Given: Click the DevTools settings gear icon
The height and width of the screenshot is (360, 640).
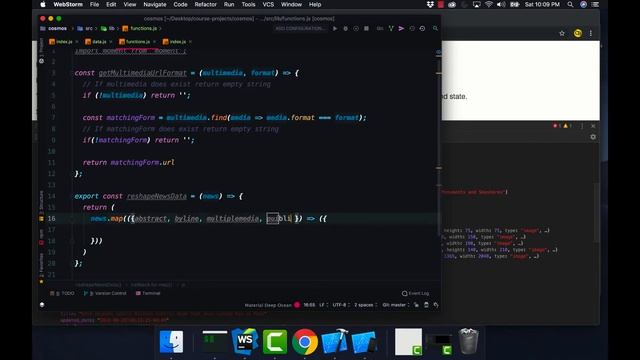Looking at the screenshot, I should pos(593,137).
